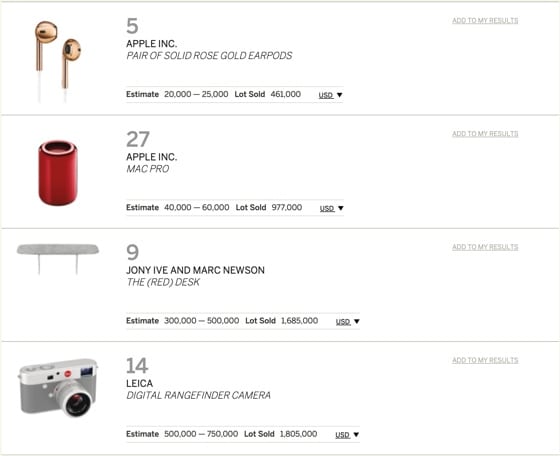This screenshot has width=560, height=456.
Task: Open Pair of Solid Rose Gold EarPods title
Action: (209, 56)
